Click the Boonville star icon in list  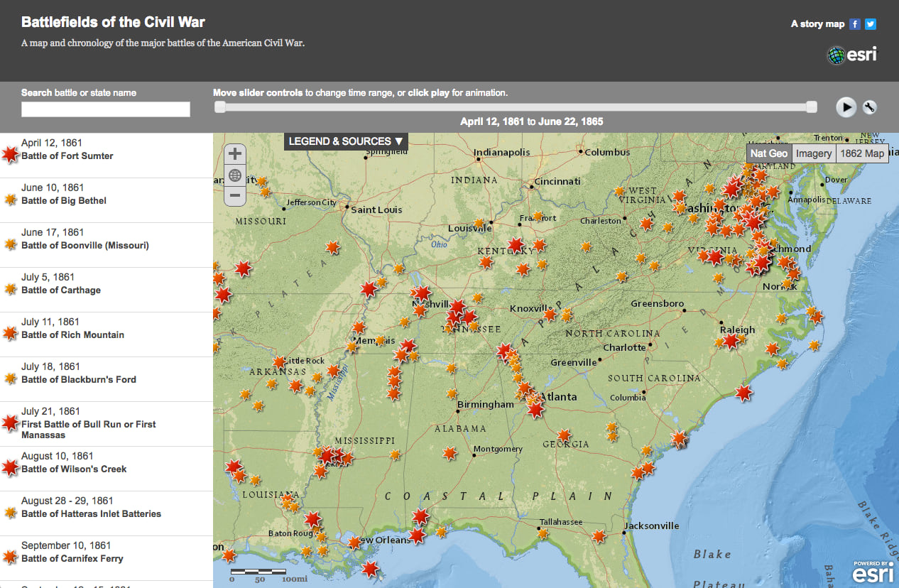[10, 244]
